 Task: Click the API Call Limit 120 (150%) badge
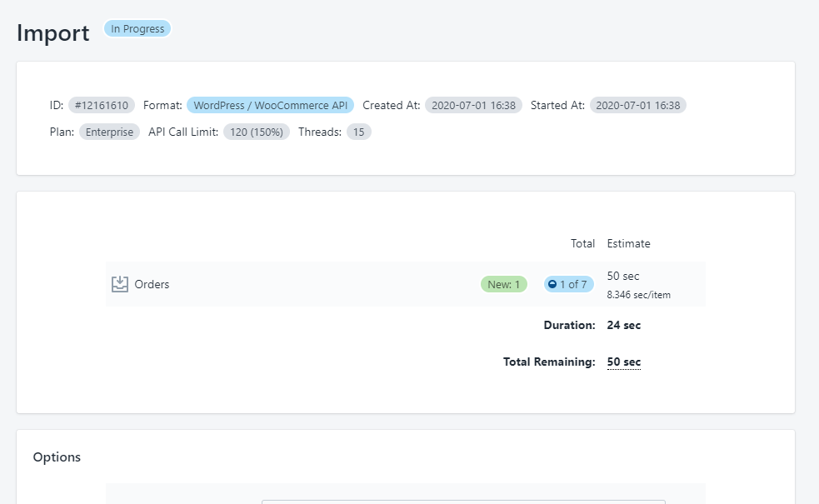[x=256, y=132]
